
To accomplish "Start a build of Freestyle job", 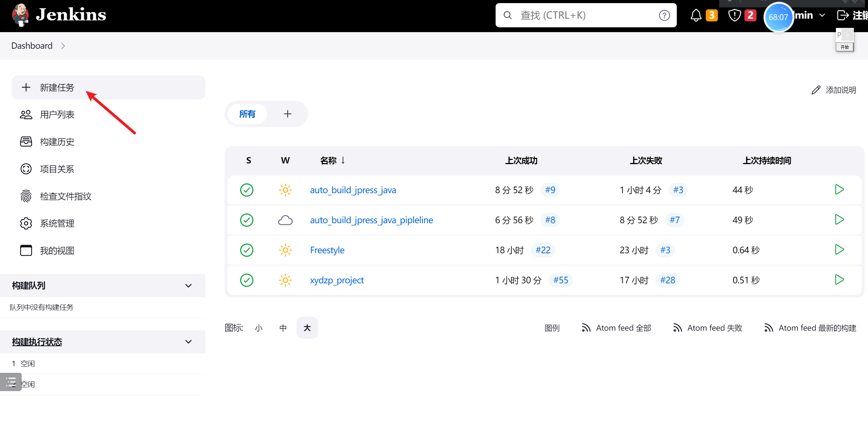I will 839,249.
